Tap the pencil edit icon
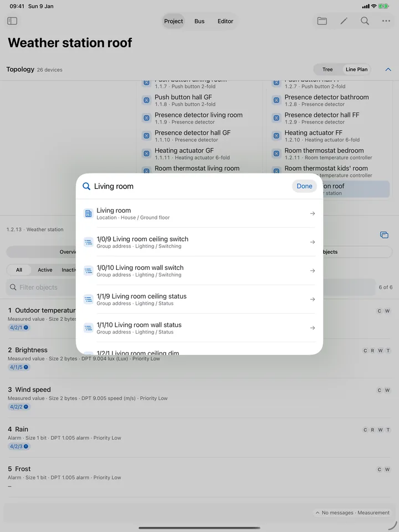The image size is (399, 532). click(344, 21)
